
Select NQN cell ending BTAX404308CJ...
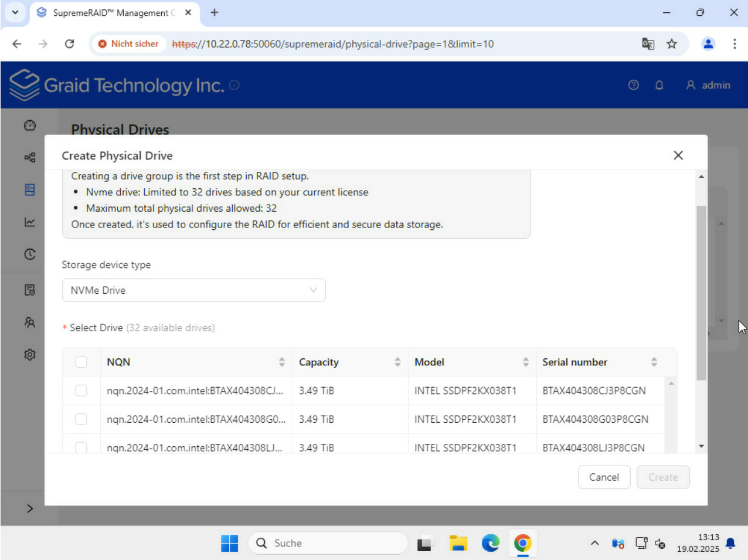pyautogui.click(x=195, y=391)
